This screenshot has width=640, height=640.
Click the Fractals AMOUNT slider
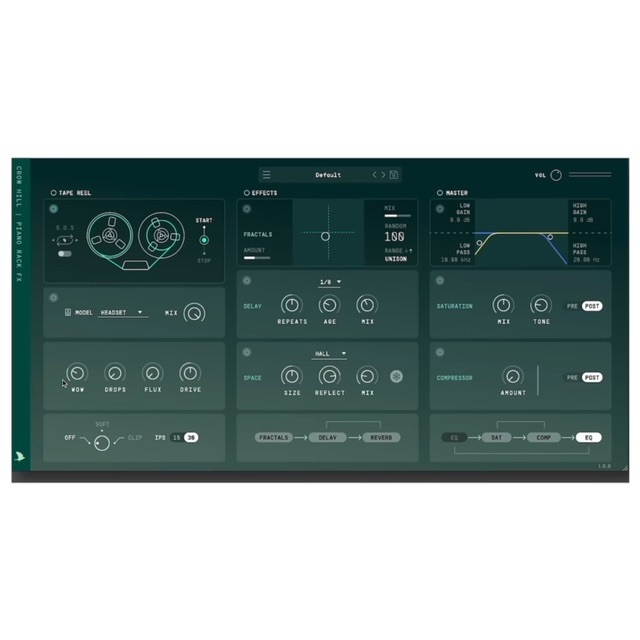coord(257,258)
